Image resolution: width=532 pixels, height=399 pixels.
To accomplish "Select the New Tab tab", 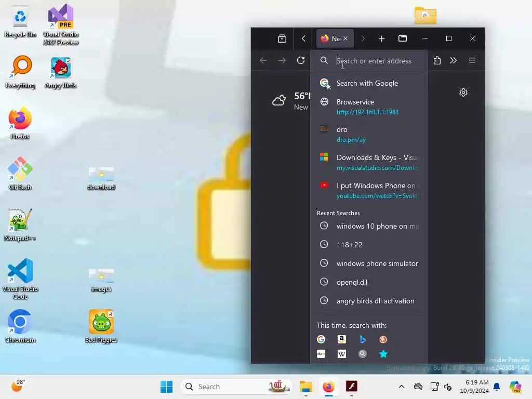I will (x=335, y=38).
